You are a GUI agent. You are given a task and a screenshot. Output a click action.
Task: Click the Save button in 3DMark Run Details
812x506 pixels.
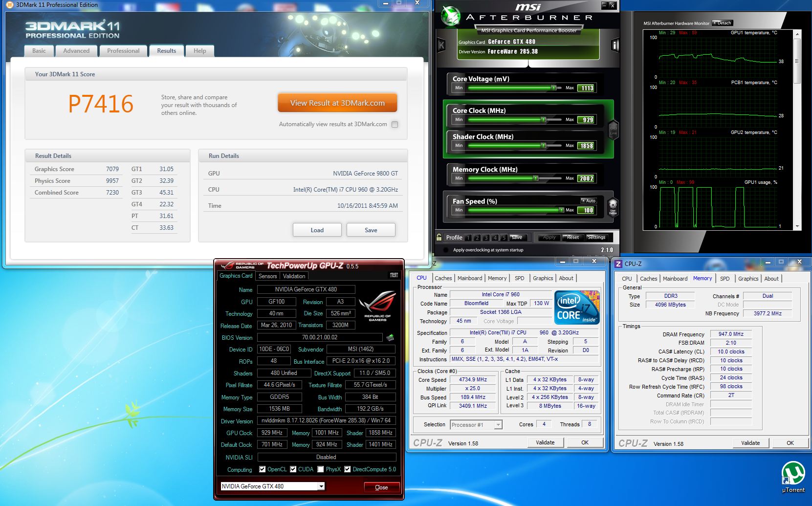[x=371, y=230]
